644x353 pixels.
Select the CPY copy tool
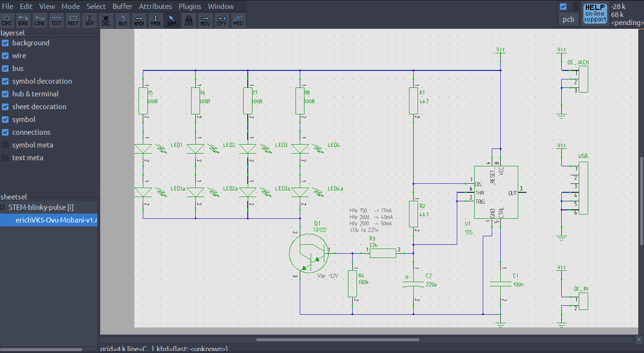[x=221, y=20]
